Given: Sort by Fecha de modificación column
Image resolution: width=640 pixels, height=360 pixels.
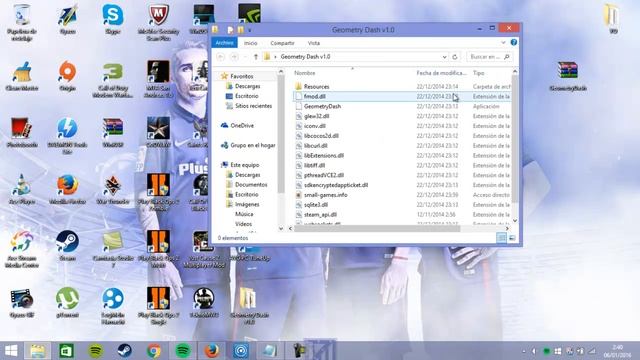Looking at the screenshot, I should tap(441, 73).
